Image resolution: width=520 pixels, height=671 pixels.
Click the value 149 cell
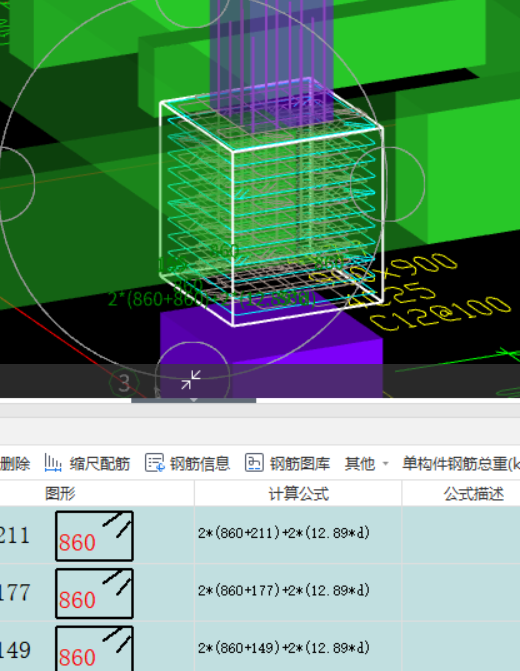[15, 650]
